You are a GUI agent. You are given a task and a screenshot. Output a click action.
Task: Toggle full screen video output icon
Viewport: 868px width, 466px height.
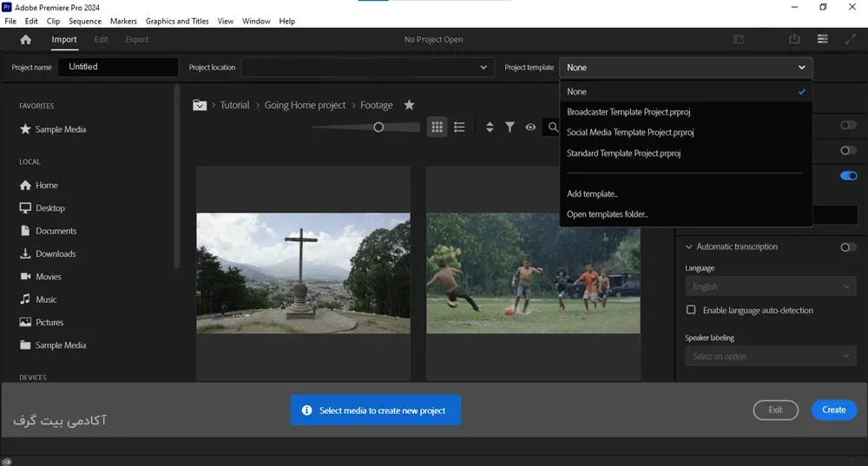(x=851, y=39)
